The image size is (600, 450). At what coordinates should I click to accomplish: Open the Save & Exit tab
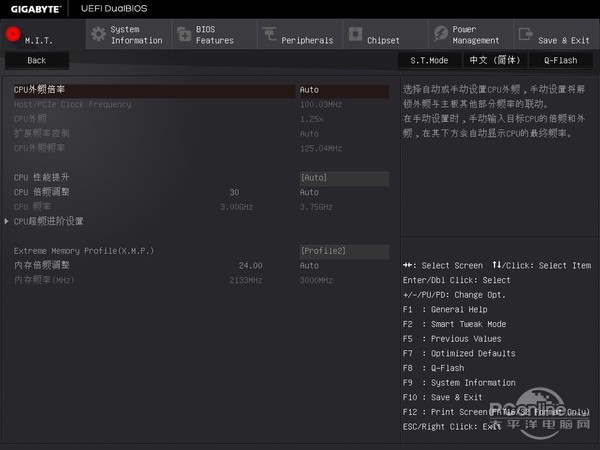click(563, 40)
